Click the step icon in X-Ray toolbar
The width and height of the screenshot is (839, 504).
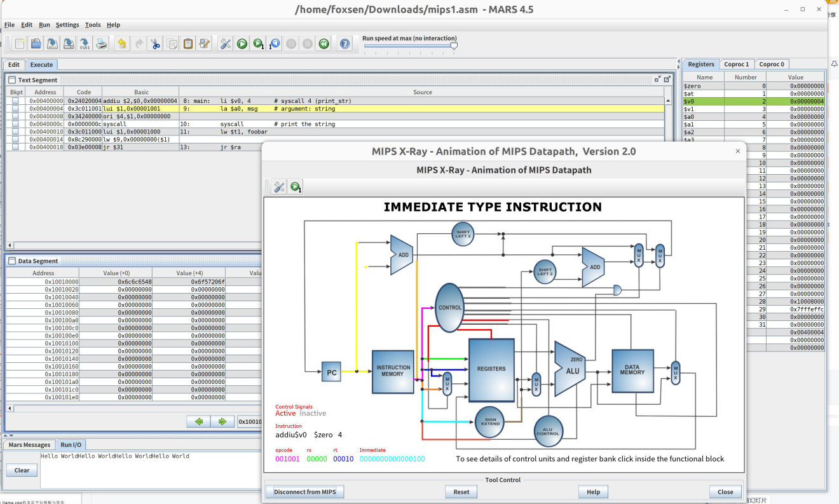[296, 187]
